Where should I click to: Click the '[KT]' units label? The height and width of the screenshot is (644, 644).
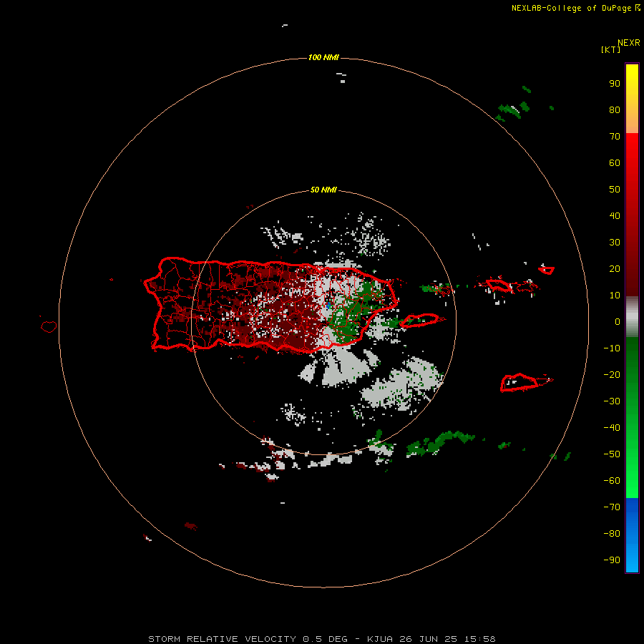pyautogui.click(x=610, y=49)
